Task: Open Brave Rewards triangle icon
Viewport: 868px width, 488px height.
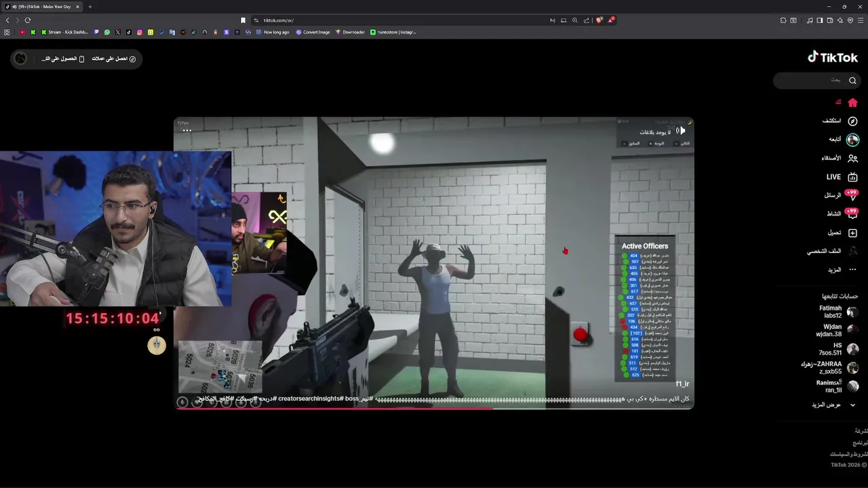Action: (x=611, y=20)
